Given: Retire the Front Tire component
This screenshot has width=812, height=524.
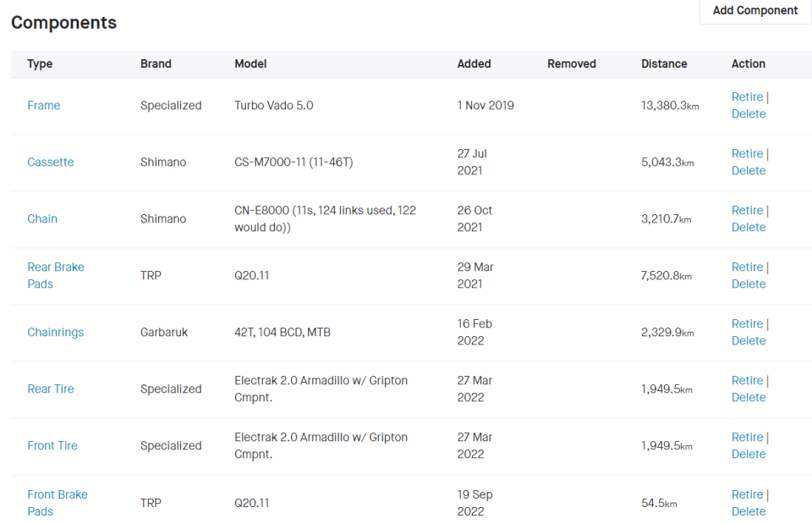Looking at the screenshot, I should pyautogui.click(x=747, y=438).
